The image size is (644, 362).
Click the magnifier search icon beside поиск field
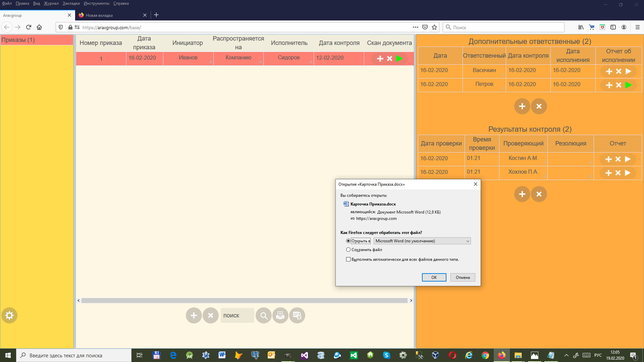(x=264, y=315)
